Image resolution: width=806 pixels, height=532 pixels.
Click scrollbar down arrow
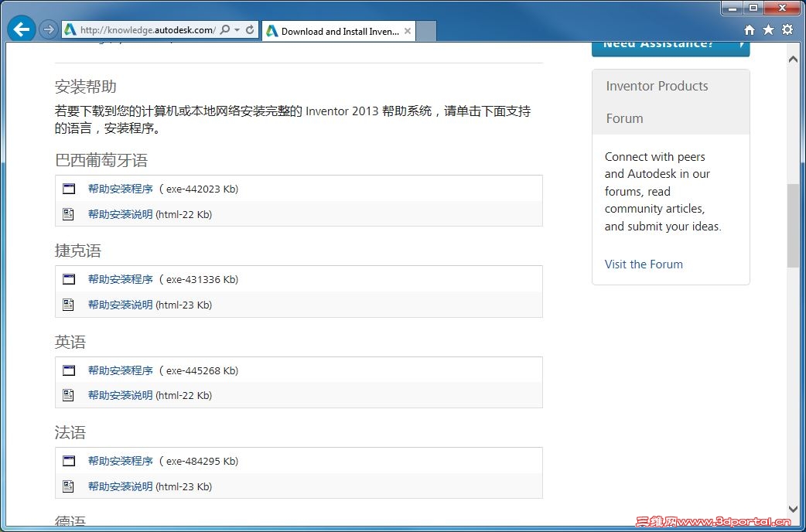(x=793, y=509)
